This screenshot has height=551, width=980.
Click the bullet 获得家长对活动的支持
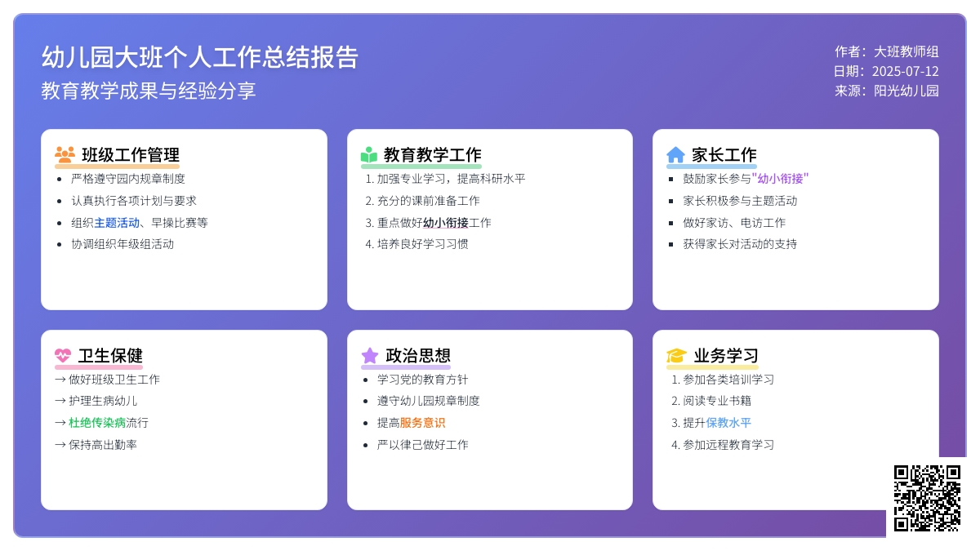[x=740, y=243]
